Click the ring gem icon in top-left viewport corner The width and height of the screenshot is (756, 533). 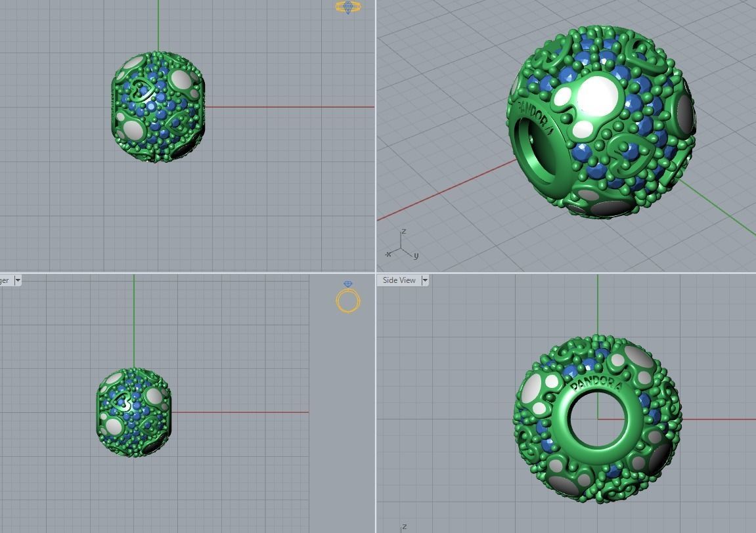coord(348,7)
